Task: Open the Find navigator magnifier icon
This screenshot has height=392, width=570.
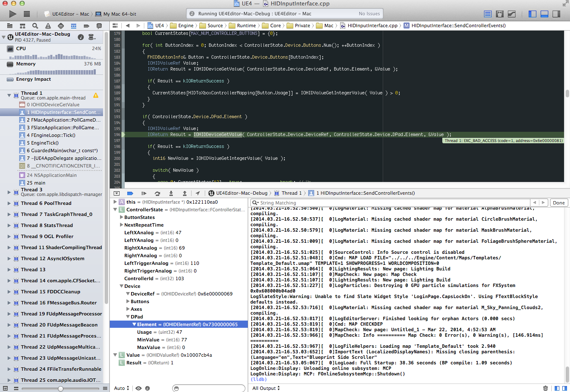Action: tap(35, 26)
